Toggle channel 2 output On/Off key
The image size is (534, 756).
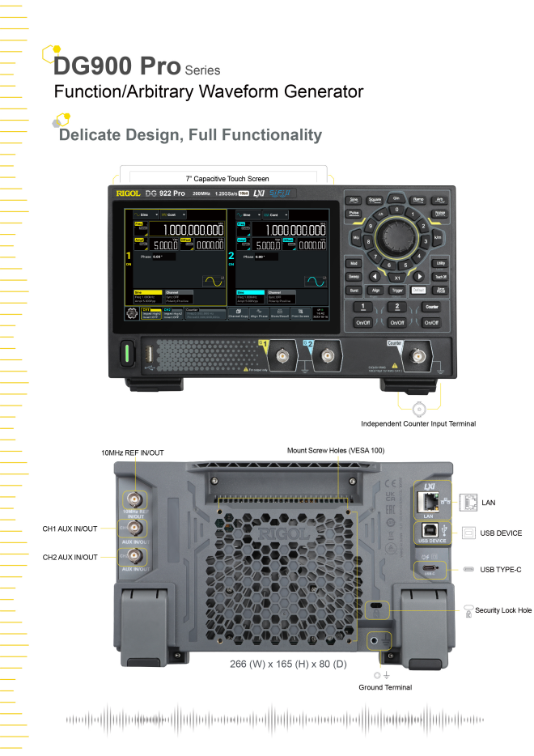[396, 322]
